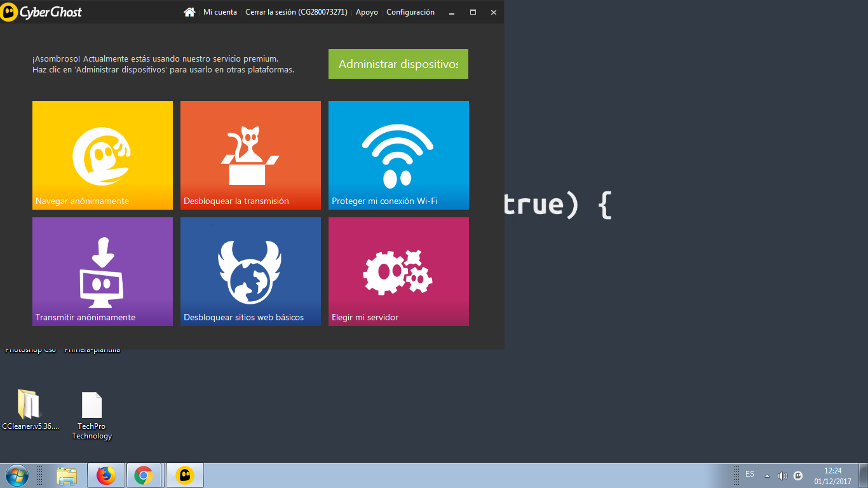Screen dimensions: 868x488
Task: Open the Windows Start menu
Action: (x=17, y=475)
